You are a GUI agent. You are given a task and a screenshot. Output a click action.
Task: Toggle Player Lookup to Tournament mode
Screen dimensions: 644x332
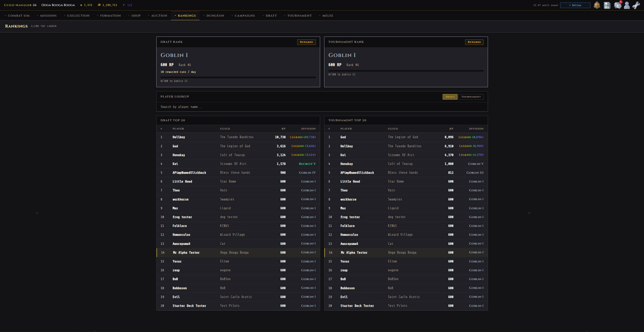click(471, 97)
